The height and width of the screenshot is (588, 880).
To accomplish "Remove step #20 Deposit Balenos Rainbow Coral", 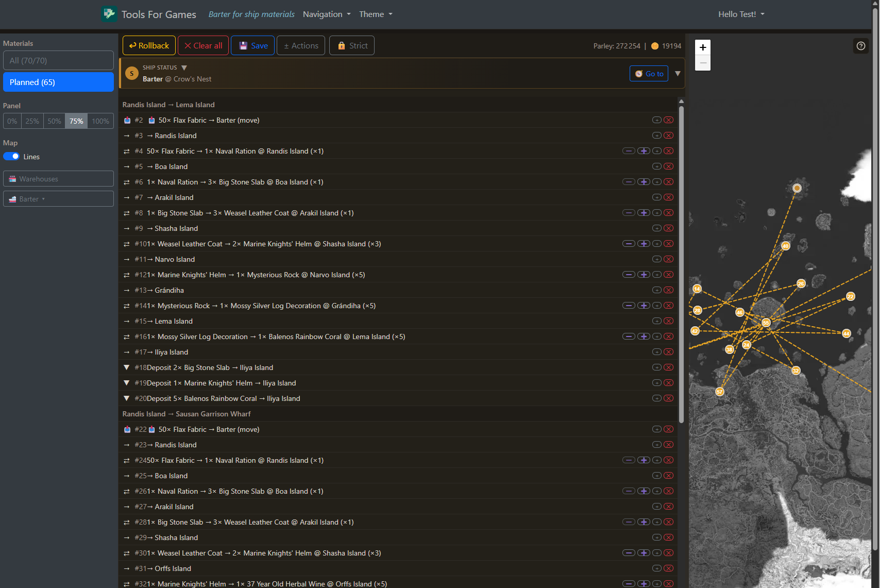I will click(x=669, y=398).
